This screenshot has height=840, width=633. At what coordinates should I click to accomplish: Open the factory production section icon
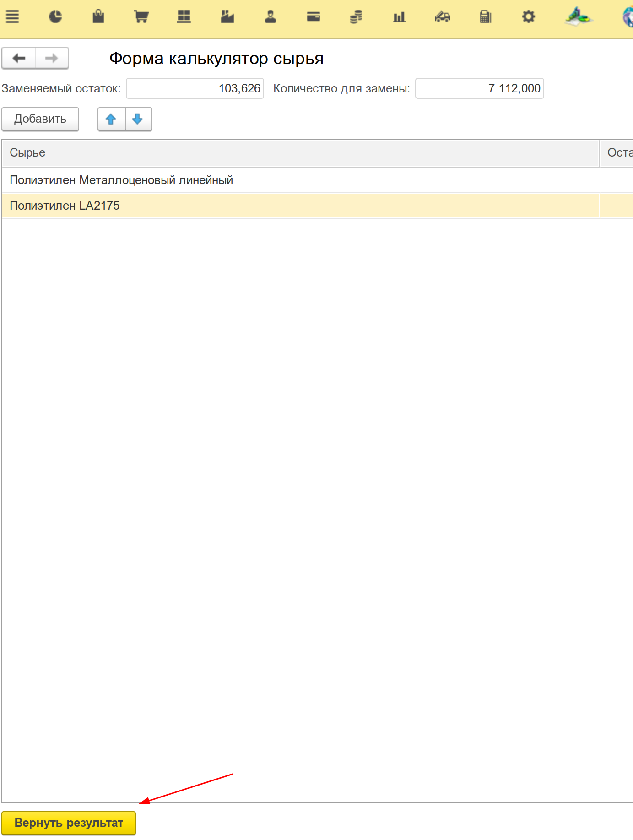[x=227, y=17]
